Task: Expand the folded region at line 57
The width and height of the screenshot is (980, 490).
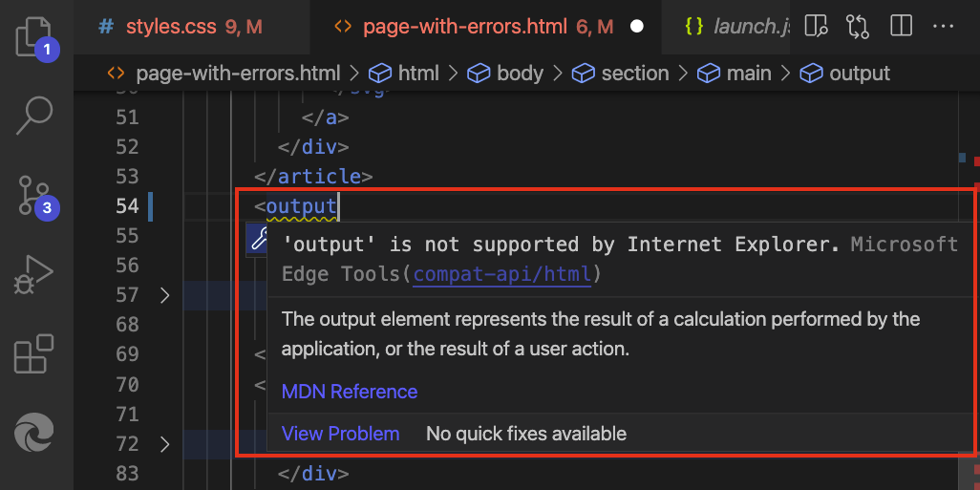Action: [164, 295]
